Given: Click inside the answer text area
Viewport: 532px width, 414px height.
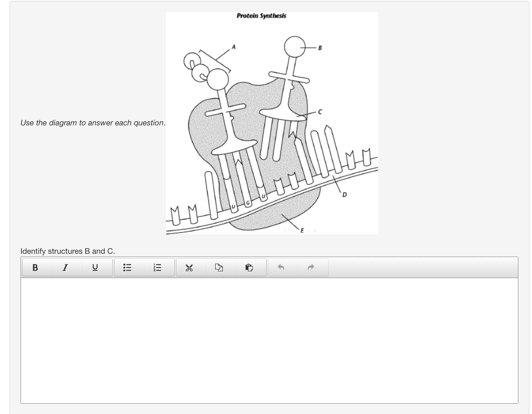Looking at the screenshot, I should point(269,340).
